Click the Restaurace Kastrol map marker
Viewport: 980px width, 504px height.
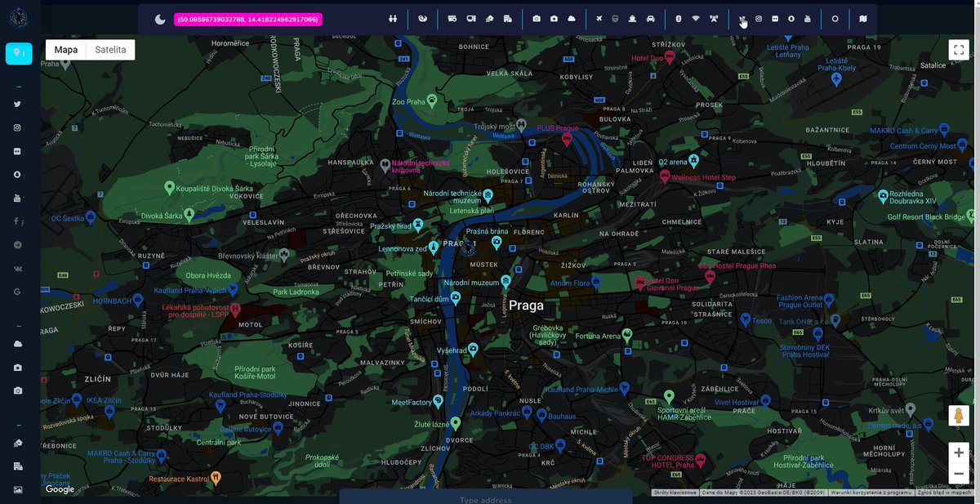(216, 477)
